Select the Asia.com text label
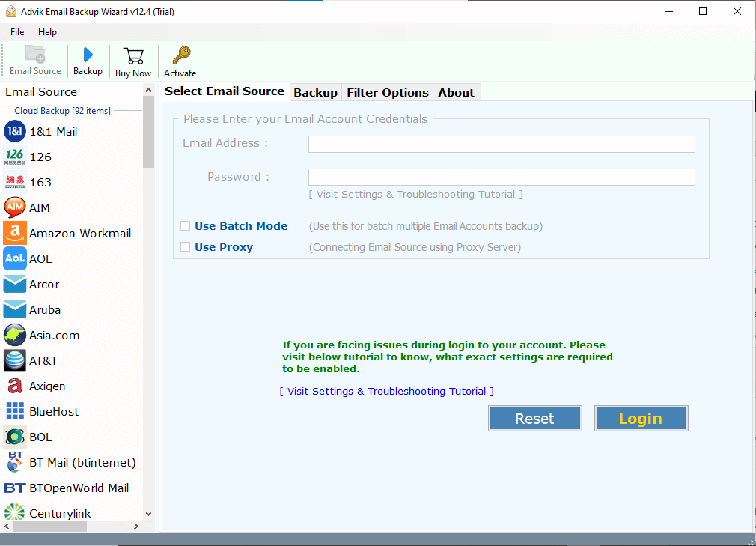Screen dimensions: 756x546 click(x=55, y=336)
